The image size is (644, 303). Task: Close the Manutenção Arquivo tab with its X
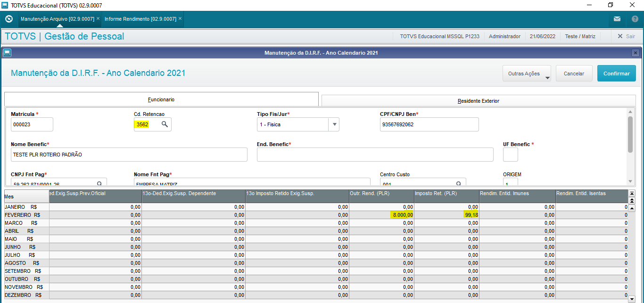[98, 19]
